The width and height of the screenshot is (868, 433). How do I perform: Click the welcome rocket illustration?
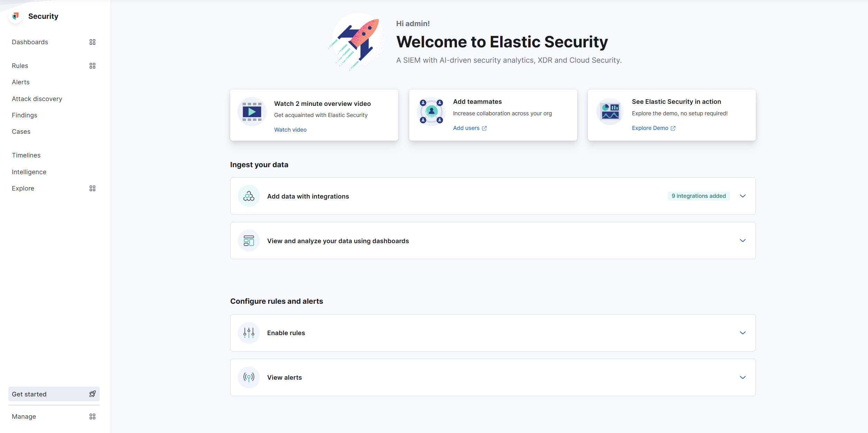(356, 42)
